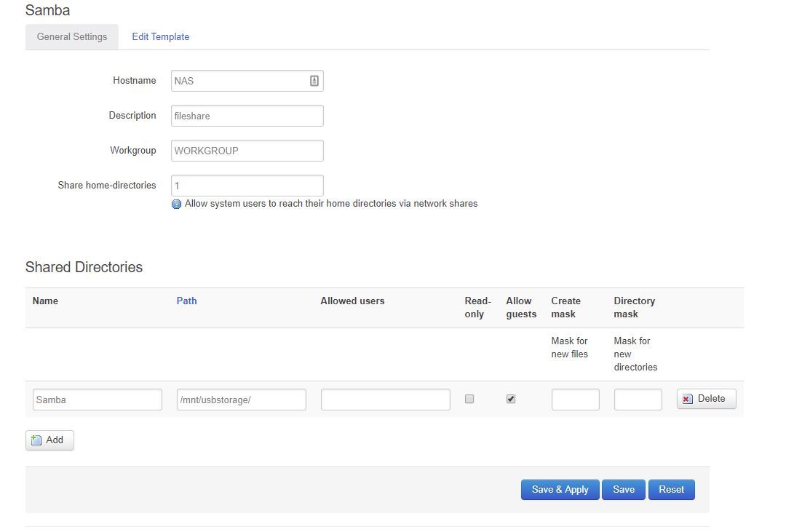Click the help icon beside home directories hint
The image size is (786, 532).
pyautogui.click(x=176, y=204)
